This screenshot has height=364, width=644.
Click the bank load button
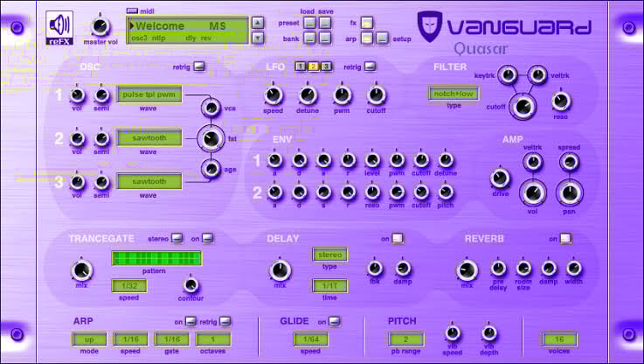coord(309,38)
